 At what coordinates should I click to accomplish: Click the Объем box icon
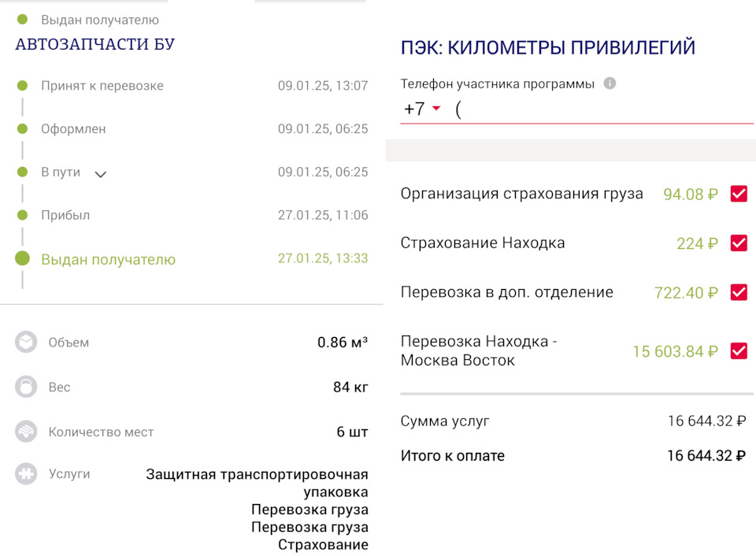pyautogui.click(x=26, y=342)
